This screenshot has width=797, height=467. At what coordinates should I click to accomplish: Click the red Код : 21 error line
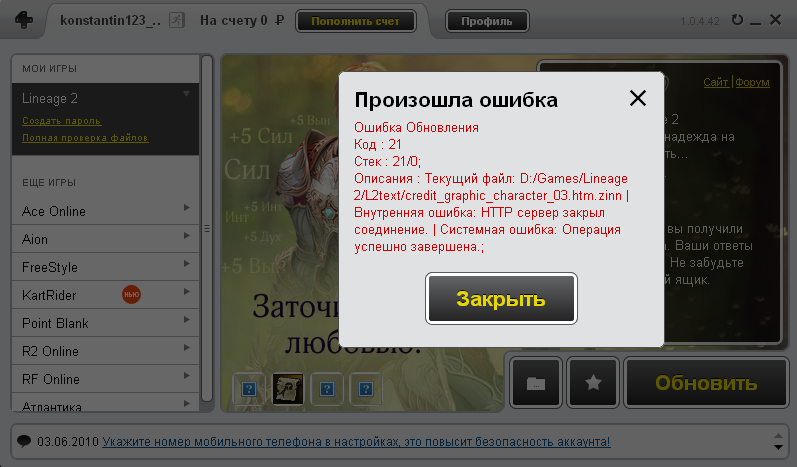(x=378, y=144)
